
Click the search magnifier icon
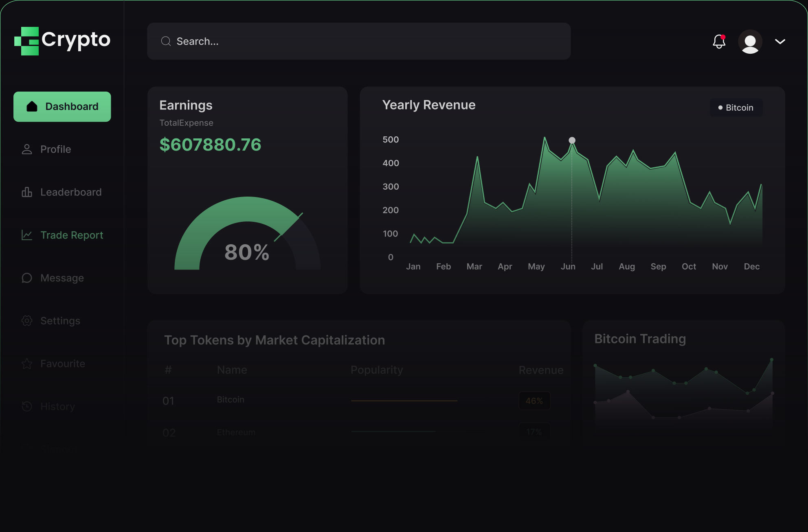pos(166,41)
